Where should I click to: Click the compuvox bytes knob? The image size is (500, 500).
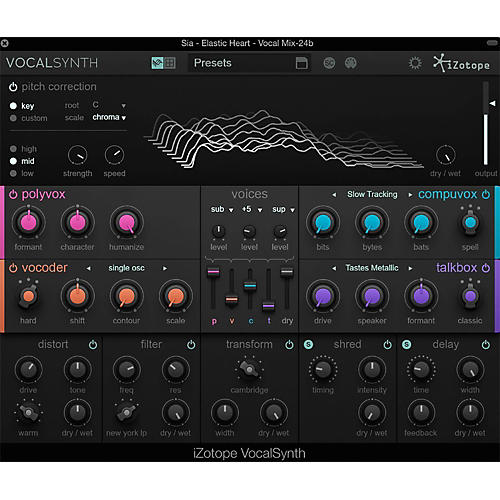(x=372, y=222)
